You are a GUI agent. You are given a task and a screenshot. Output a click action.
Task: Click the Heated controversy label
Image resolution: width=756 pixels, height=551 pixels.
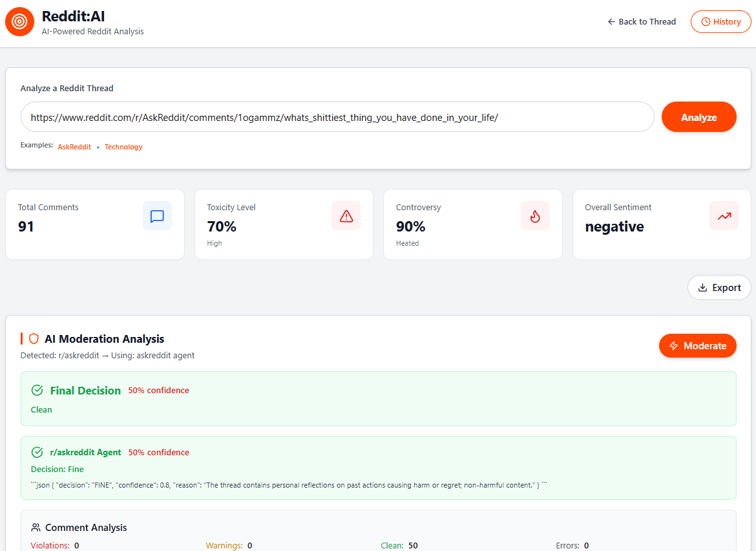point(408,243)
